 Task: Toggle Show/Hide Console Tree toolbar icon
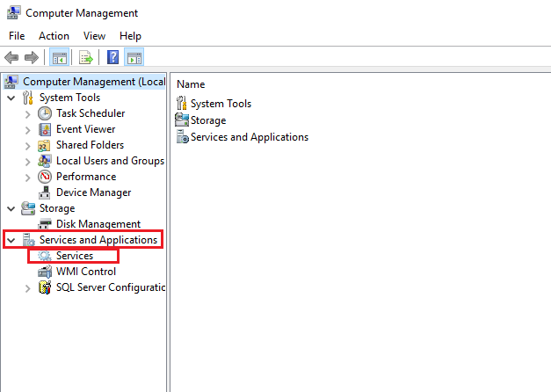tap(60, 57)
